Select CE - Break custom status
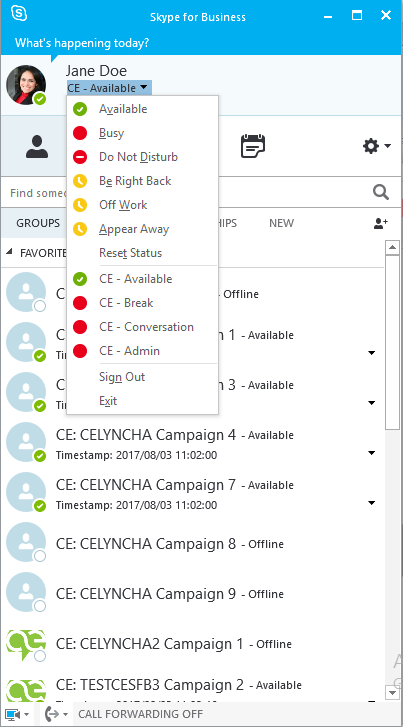Screen dimensions: 403x727 pyautogui.click(x=142, y=303)
